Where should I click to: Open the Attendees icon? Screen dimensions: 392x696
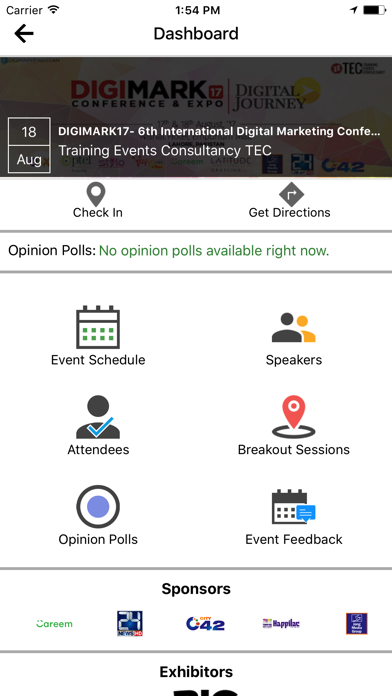pyautogui.click(x=98, y=417)
